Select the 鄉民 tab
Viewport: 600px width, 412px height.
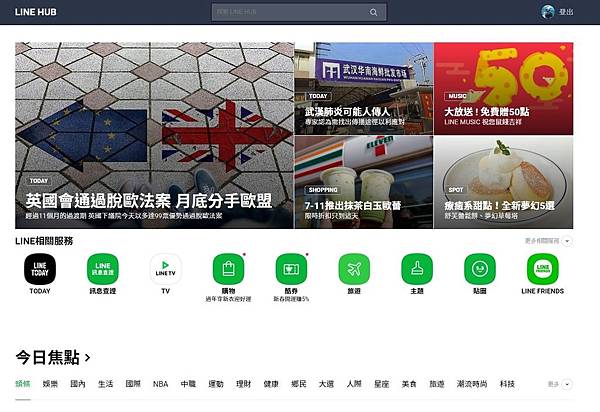pyautogui.click(x=298, y=384)
